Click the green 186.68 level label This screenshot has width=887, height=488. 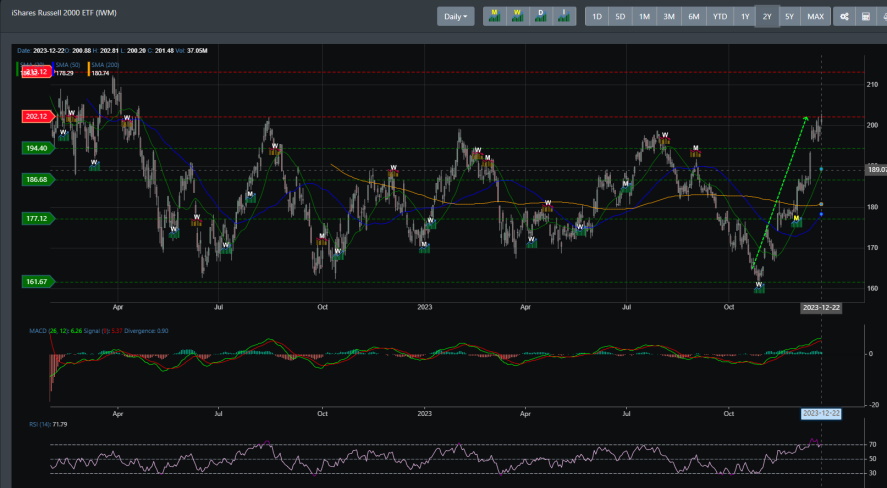(37, 179)
